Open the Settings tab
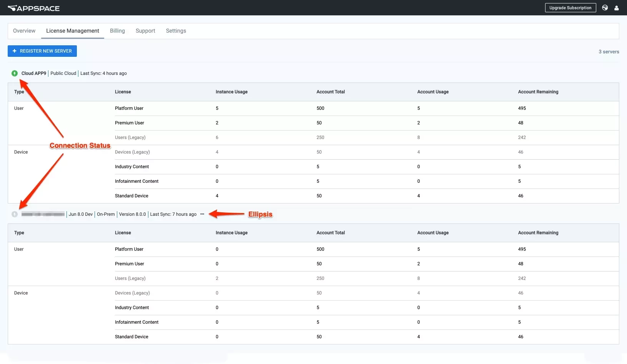This screenshot has height=364, width=627. (x=176, y=31)
